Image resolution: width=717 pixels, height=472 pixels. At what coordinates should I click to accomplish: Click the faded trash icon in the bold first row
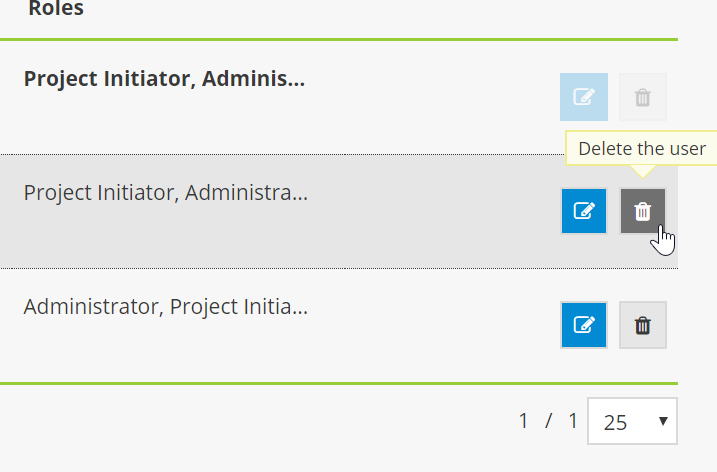pos(643,97)
